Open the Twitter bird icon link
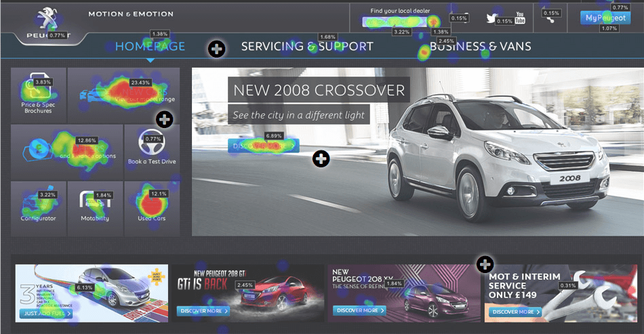 point(491,18)
